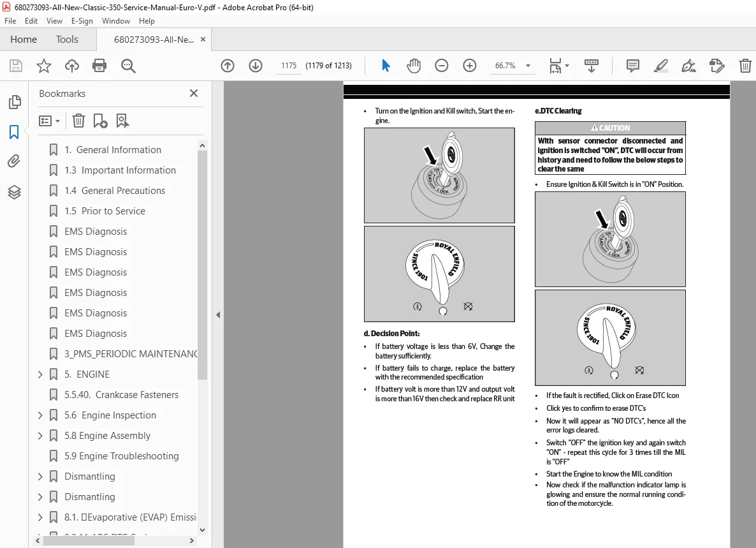Go to the previous page arrow
Image resolution: width=756 pixels, height=548 pixels.
tap(228, 66)
